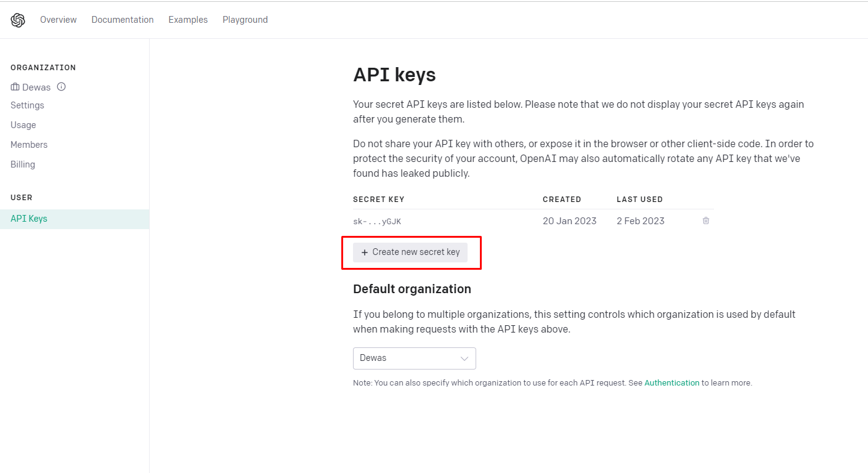Image resolution: width=868 pixels, height=473 pixels.
Task: Open the Overview page in top navigation
Action: pyautogui.click(x=59, y=20)
